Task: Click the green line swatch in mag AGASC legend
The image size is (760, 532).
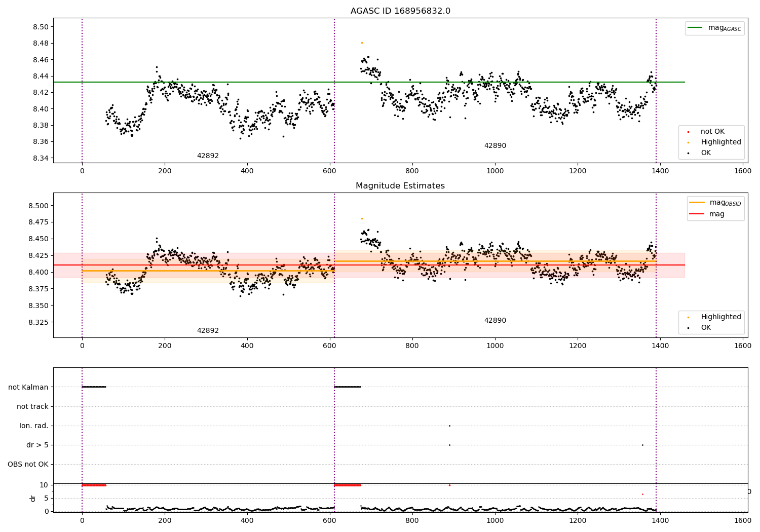Action: click(x=695, y=28)
